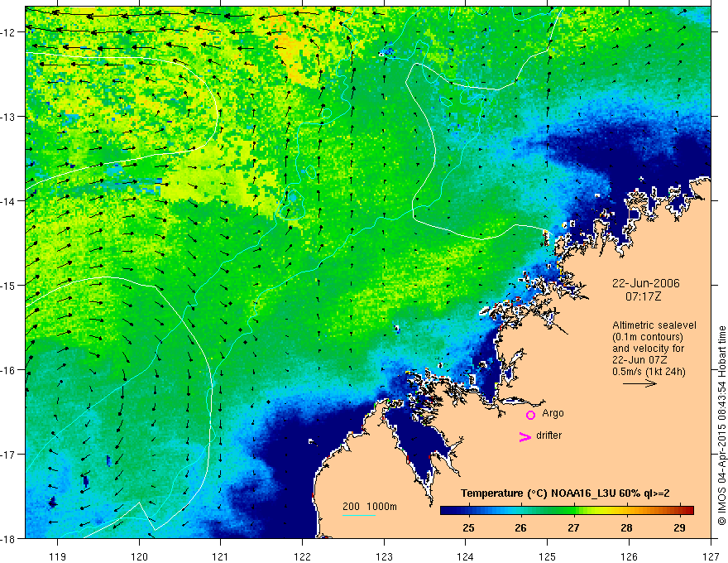Click the 'drifter' legend label
This screenshot has width=728, height=563.
coord(548,435)
